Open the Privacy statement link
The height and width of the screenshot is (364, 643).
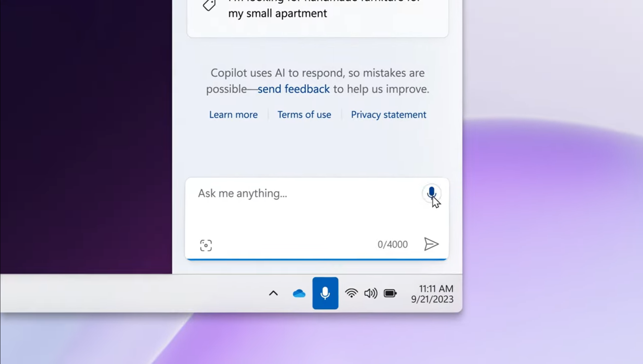(x=389, y=115)
